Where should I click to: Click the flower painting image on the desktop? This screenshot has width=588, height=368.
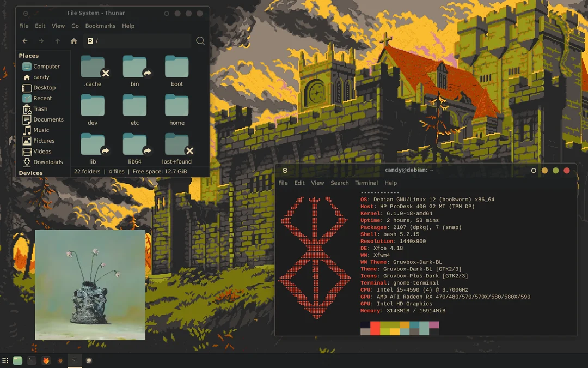point(90,285)
